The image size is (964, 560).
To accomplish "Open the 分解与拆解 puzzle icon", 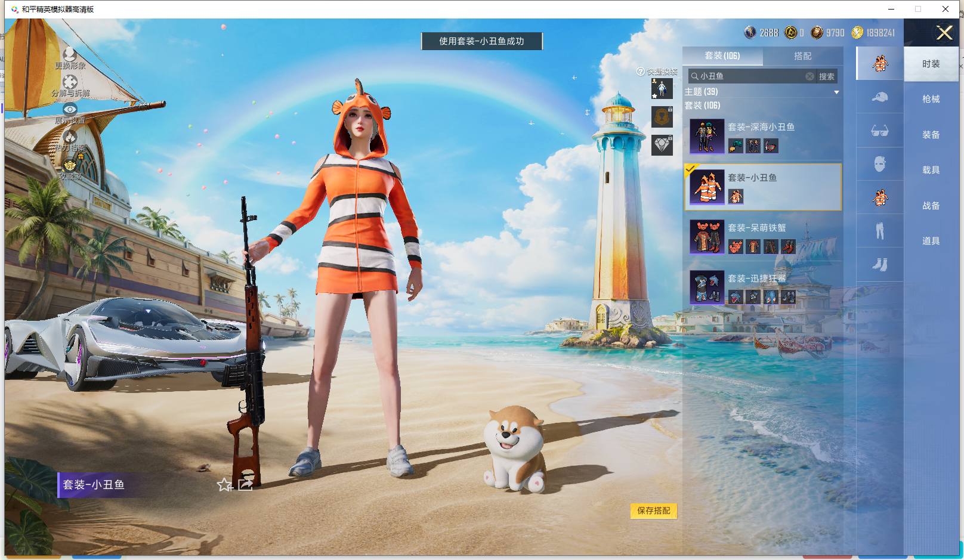I will (70, 82).
